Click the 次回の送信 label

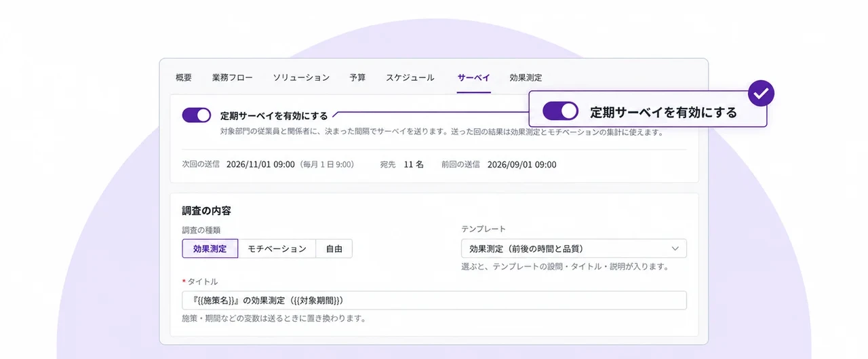tap(201, 164)
